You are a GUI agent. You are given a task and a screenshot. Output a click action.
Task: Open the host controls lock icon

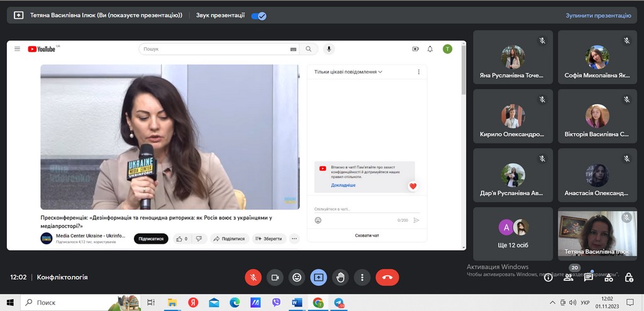(628, 277)
